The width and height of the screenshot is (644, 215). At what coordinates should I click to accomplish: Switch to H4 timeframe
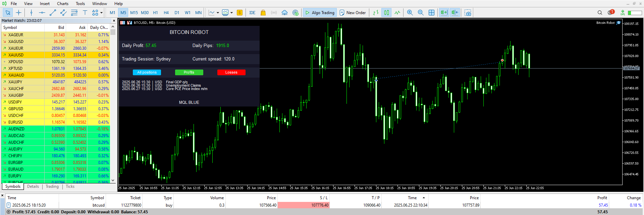point(166,13)
